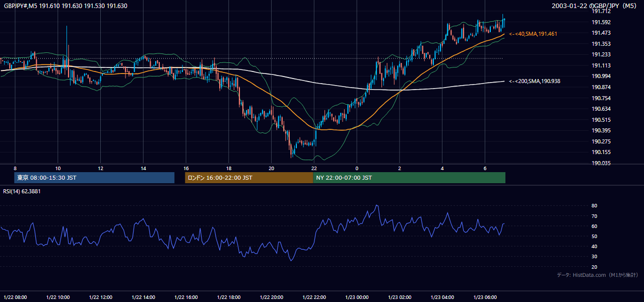
Task: Click hour label 12 below price chart
Action: click(101, 168)
